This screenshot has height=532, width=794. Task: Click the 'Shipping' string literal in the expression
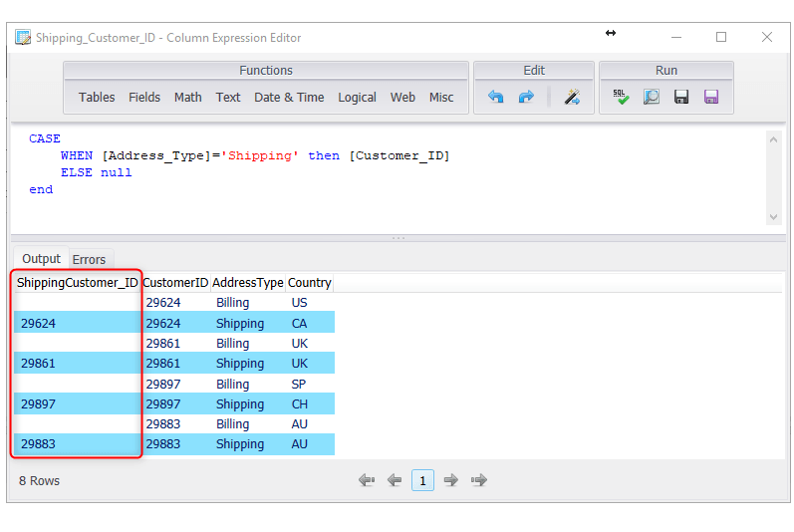point(259,155)
